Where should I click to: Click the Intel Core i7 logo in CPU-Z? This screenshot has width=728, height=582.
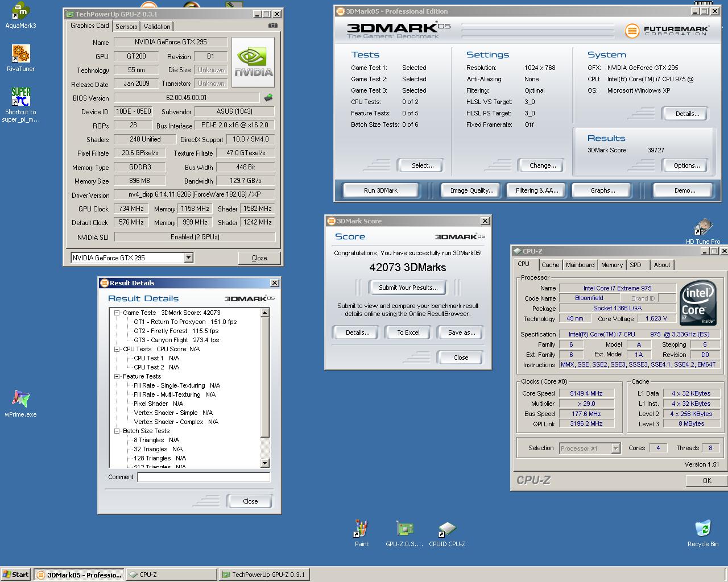click(x=698, y=302)
